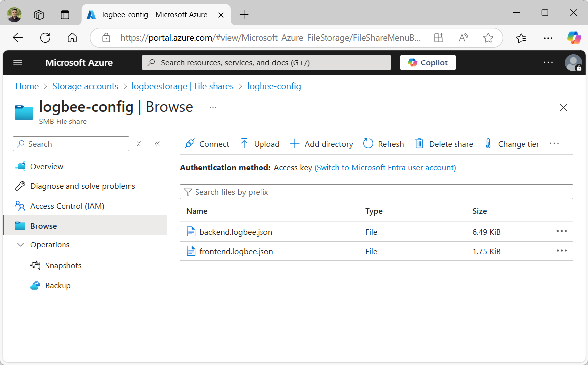Click the Connect toolbar icon
Screen dimensions: 588x365
coord(189,144)
